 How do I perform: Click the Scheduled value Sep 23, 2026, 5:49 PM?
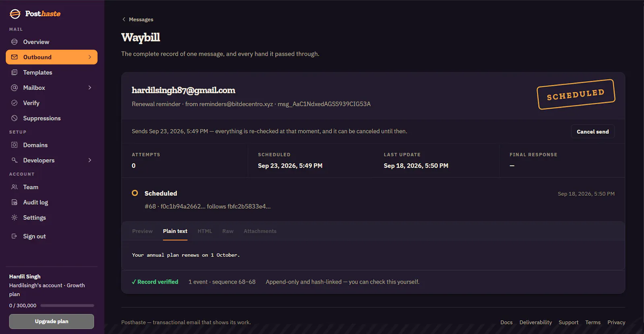click(290, 166)
